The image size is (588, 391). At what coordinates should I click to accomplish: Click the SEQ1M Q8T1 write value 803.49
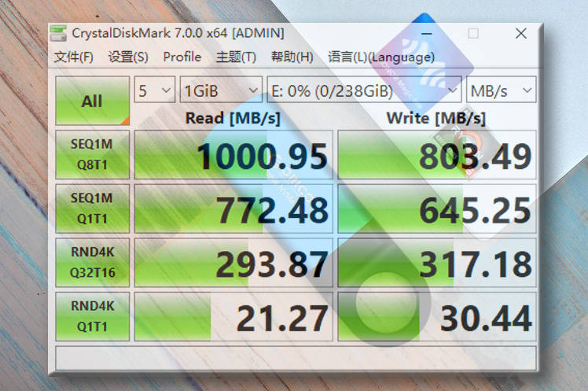(437, 155)
